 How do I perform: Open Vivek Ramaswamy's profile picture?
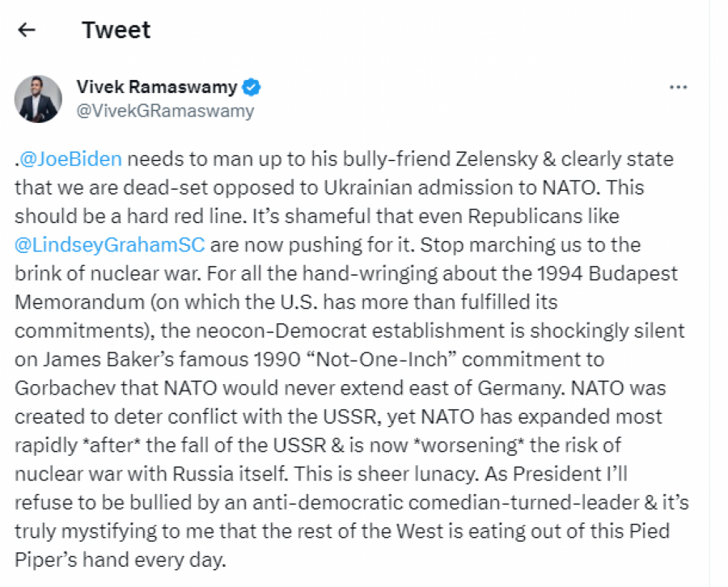pos(38,99)
